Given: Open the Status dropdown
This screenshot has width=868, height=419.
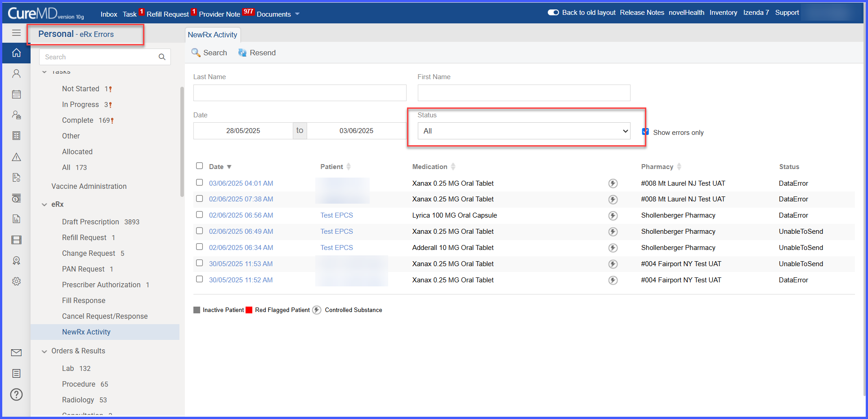Looking at the screenshot, I should point(524,131).
